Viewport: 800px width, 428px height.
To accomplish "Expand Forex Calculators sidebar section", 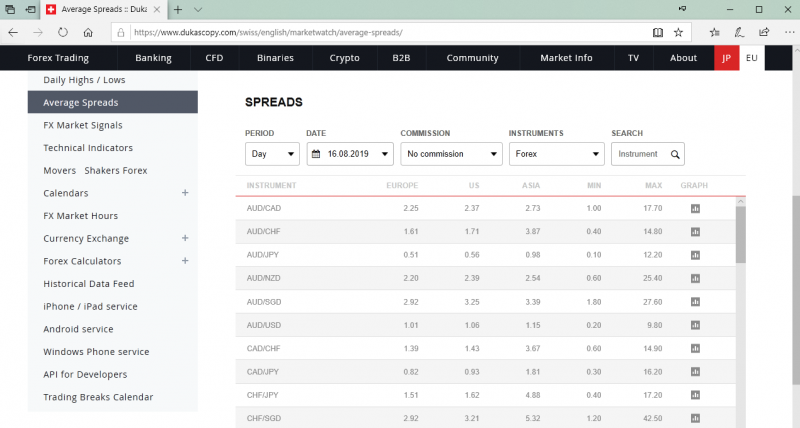I will tap(185, 261).
